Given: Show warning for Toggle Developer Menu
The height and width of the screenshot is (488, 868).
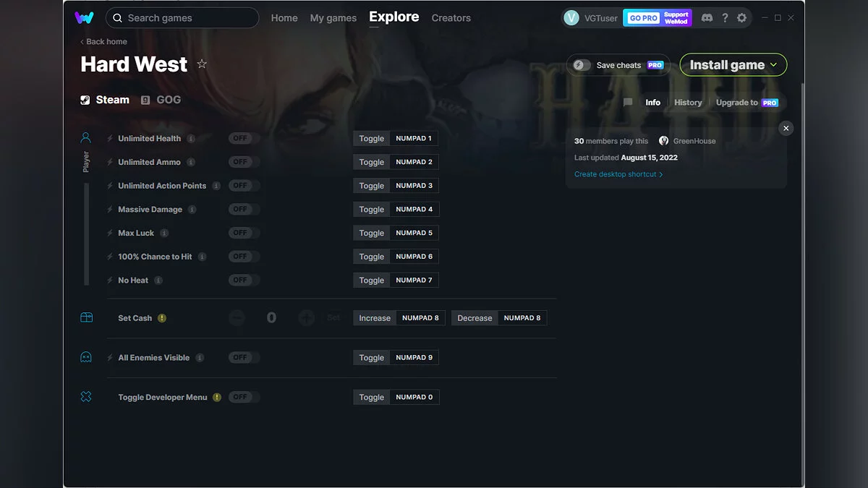Looking at the screenshot, I should coord(217,398).
